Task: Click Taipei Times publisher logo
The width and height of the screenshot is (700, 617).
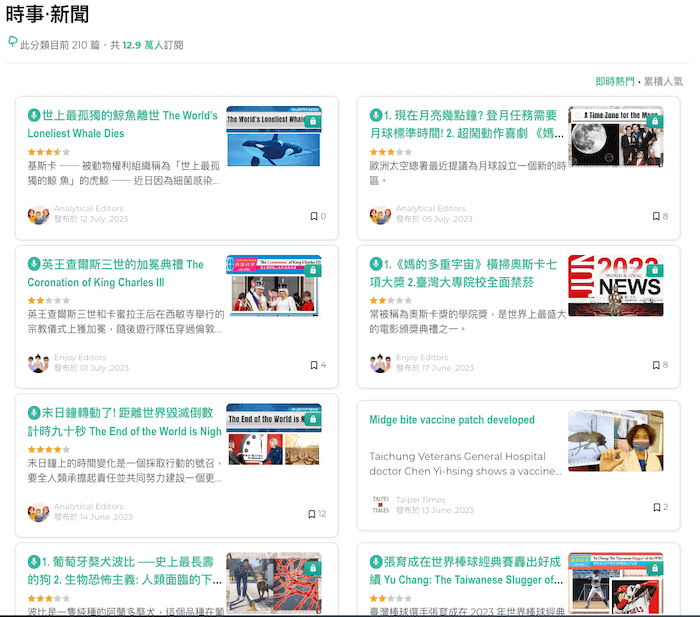Action: (380, 505)
